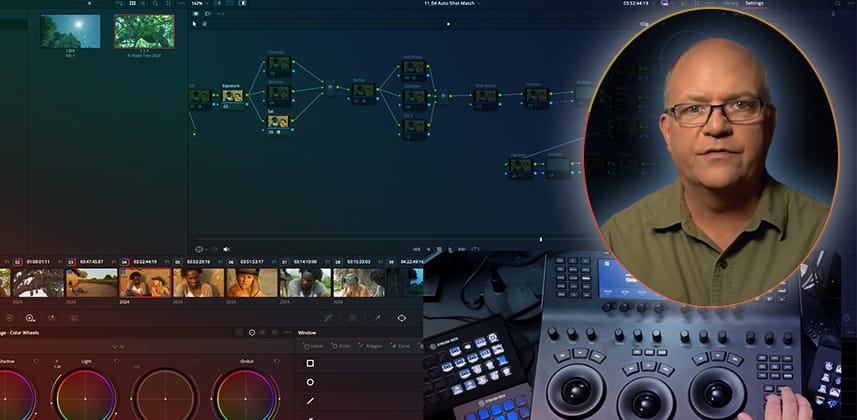
Task: Select the Vignette node in the lower branch
Action: coord(520,166)
